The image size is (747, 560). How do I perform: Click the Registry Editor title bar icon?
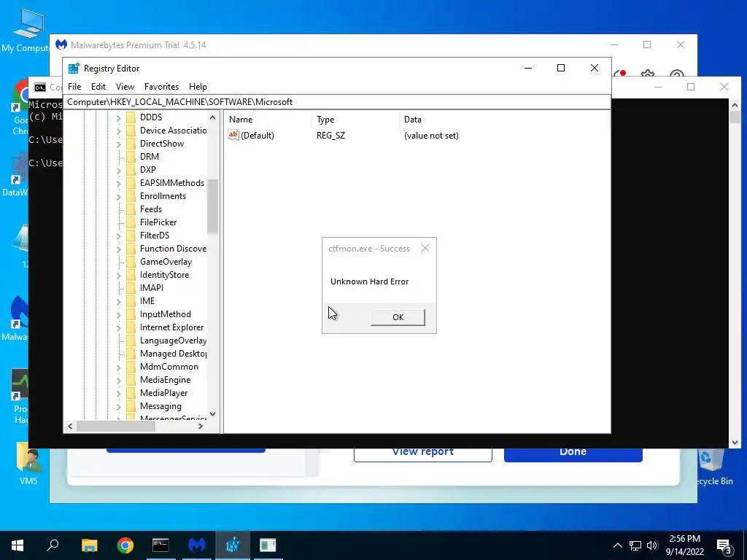pyautogui.click(x=74, y=69)
